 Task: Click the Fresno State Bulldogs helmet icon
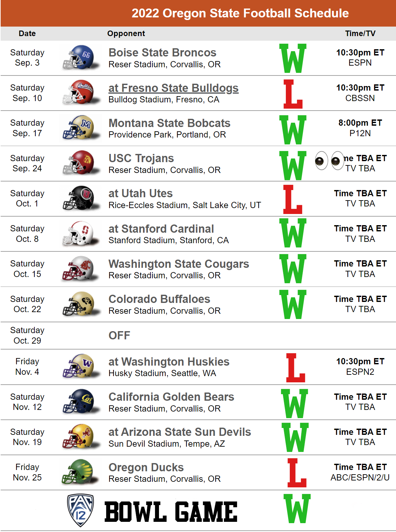pos(81,92)
